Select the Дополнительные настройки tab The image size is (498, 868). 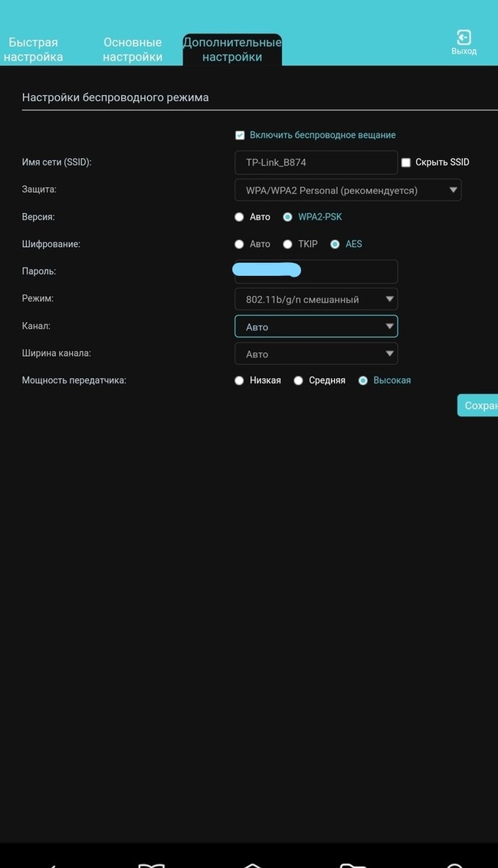[232, 49]
